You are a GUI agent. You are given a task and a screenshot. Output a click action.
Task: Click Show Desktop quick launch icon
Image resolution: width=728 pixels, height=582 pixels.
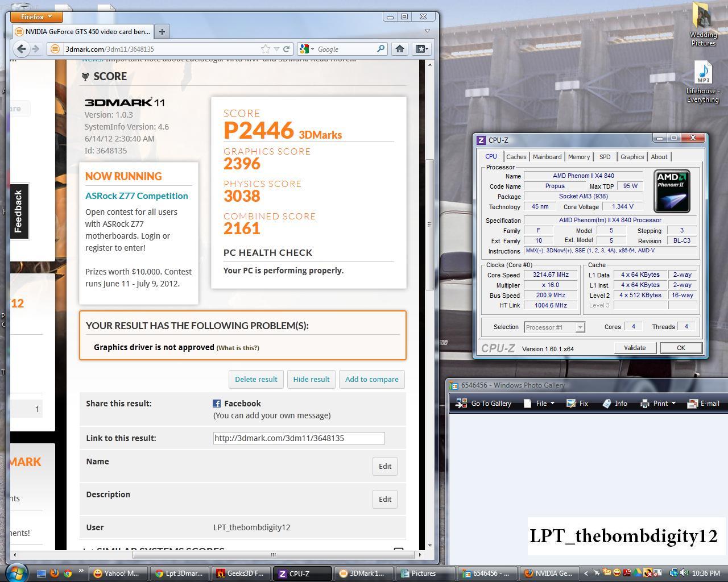42,573
